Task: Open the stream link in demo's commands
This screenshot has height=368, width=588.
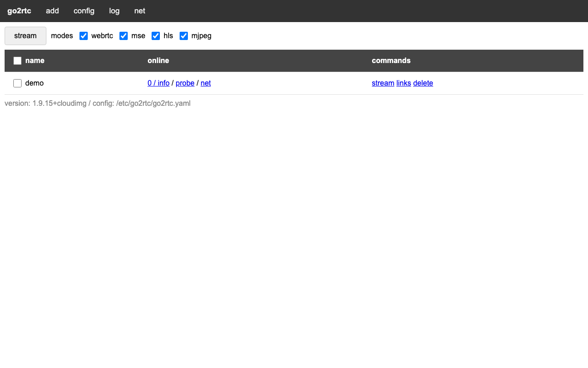Action: 383,83
